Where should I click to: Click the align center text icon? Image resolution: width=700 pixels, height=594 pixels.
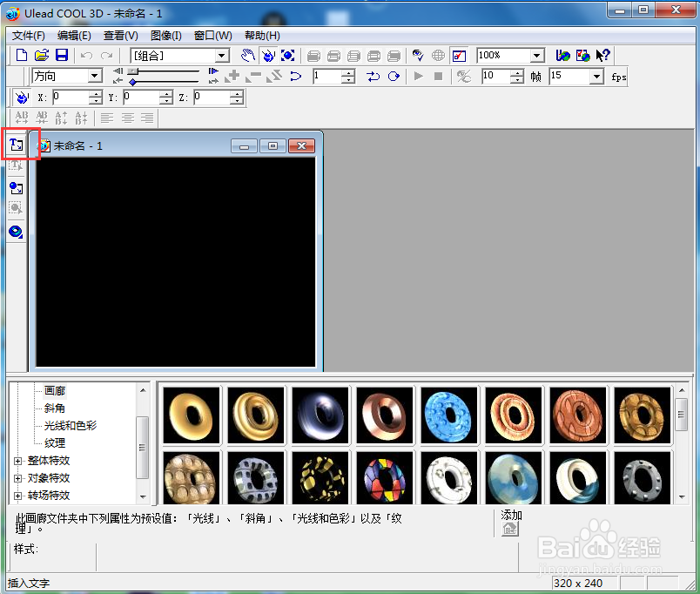(128, 118)
